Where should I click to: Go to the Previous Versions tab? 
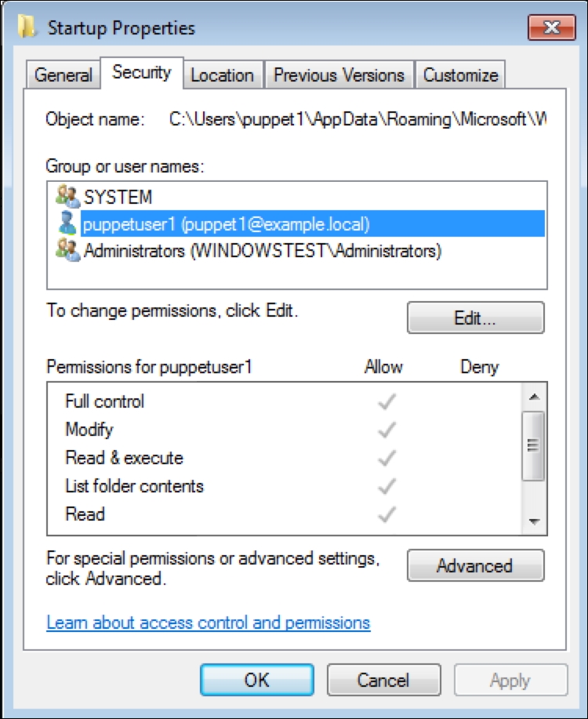click(x=339, y=75)
